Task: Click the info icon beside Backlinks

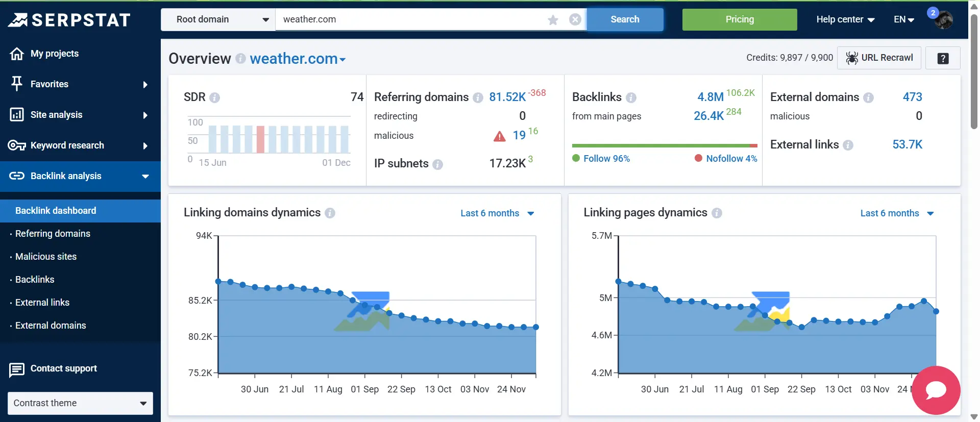Action: point(631,97)
